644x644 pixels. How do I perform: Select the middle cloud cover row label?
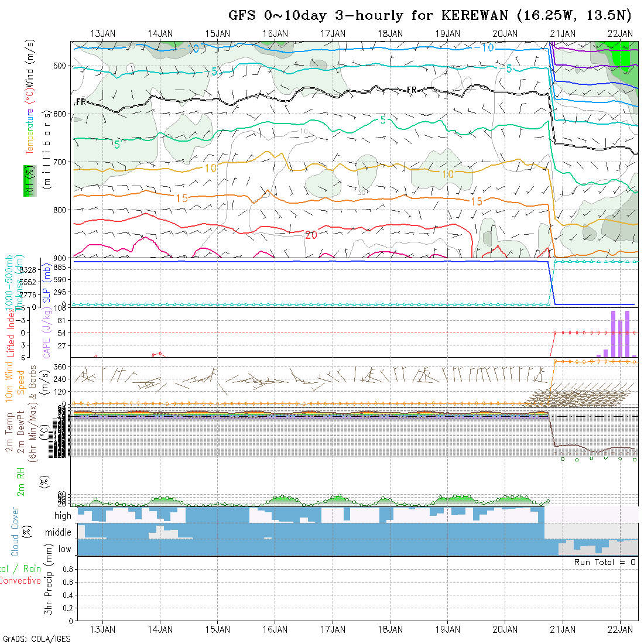coord(59,533)
